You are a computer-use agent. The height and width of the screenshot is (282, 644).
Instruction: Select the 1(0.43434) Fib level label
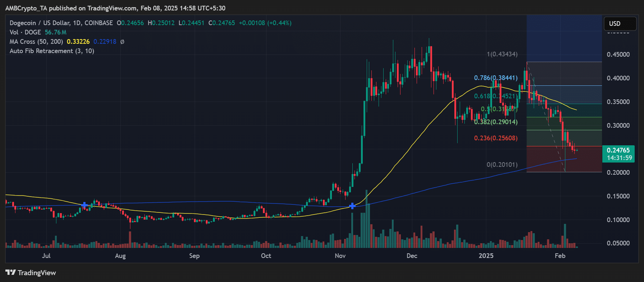pos(502,54)
